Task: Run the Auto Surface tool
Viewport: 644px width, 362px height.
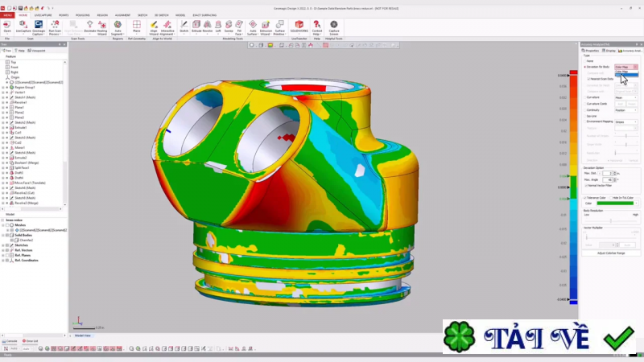Action: tap(253, 27)
